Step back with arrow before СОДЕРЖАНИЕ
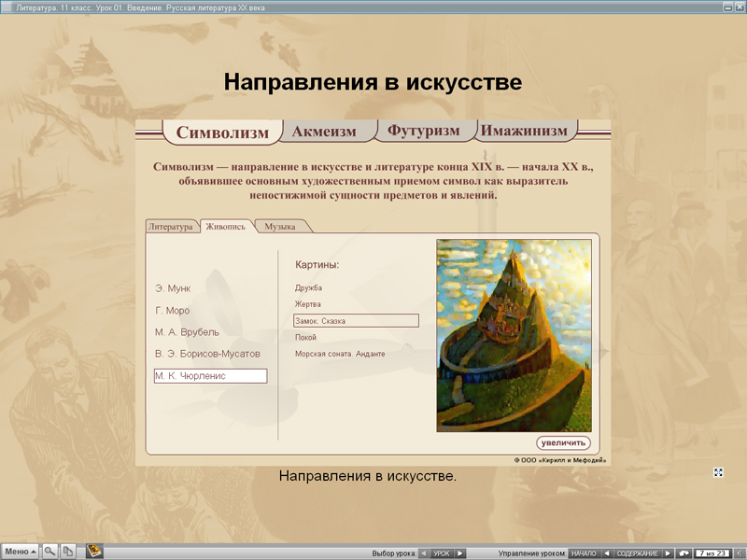This screenshot has width=747, height=560. pyautogui.click(x=607, y=551)
